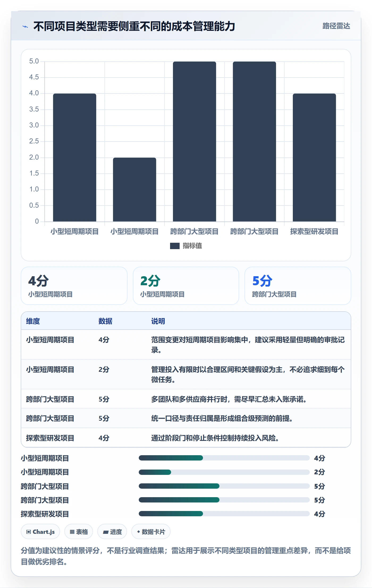Click the 2分 progress bar
Screen dimensions: 372x588
pos(224,472)
